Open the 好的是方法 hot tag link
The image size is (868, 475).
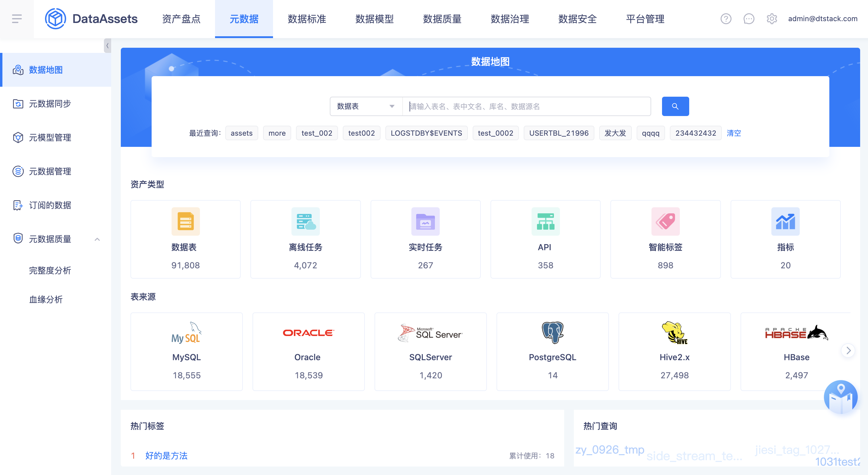[166, 455]
